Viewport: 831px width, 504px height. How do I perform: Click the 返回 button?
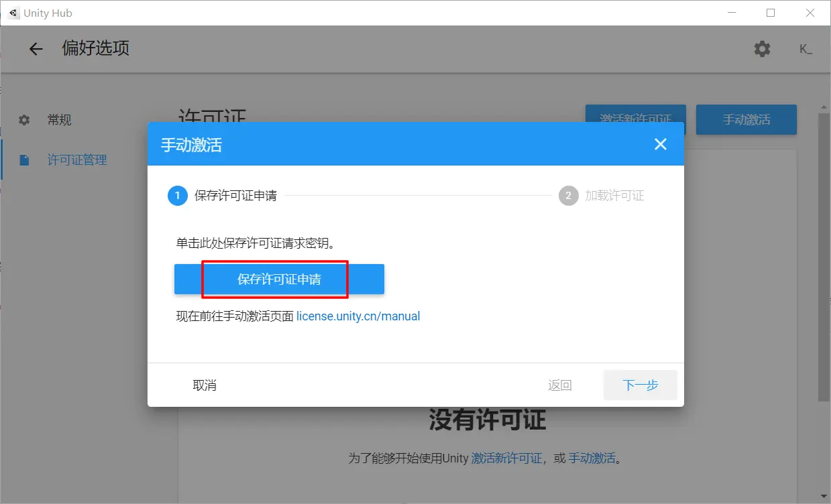pos(559,385)
